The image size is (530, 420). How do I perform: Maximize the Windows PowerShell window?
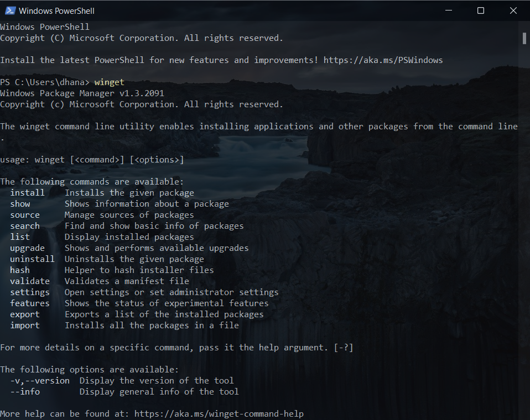pos(480,11)
